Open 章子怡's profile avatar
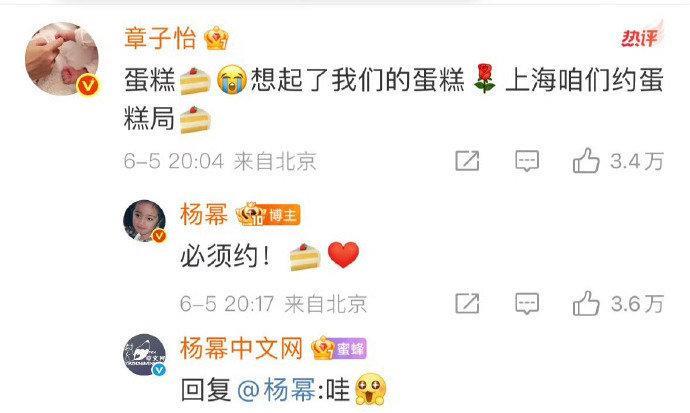The width and height of the screenshot is (690, 413). point(62,59)
